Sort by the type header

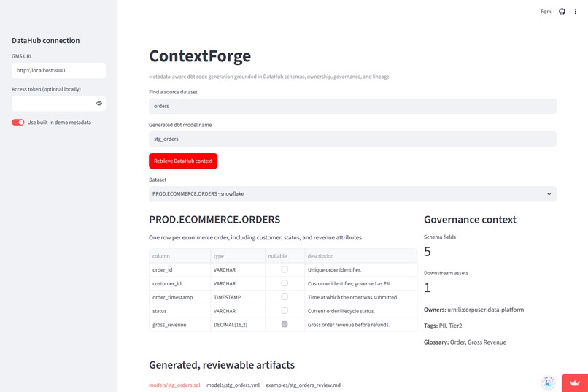coord(238,255)
